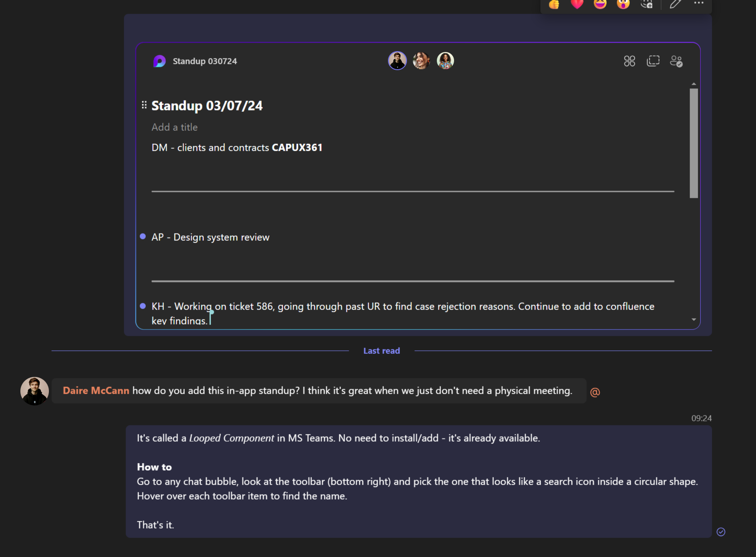Click the Loop logo beside Standup 030724

coord(159,61)
